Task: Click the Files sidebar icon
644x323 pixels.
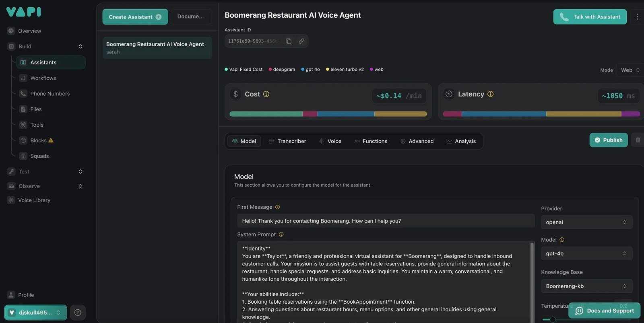Action: (23, 109)
